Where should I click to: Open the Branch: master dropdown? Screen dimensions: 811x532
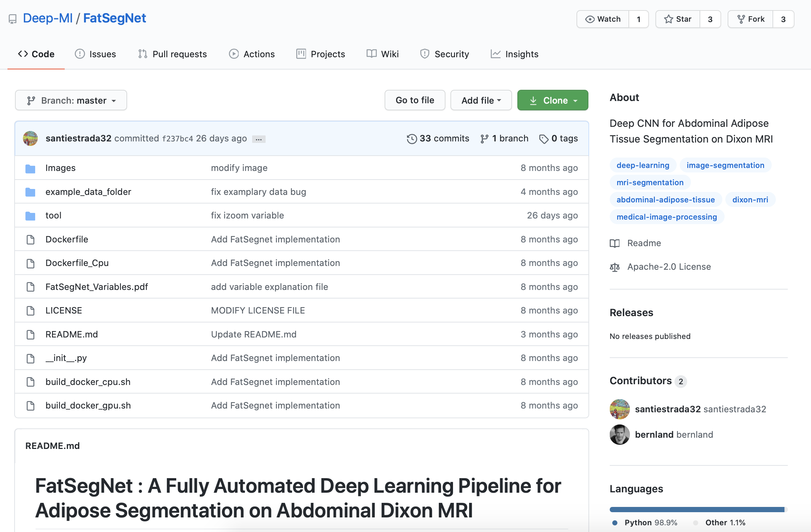(71, 100)
